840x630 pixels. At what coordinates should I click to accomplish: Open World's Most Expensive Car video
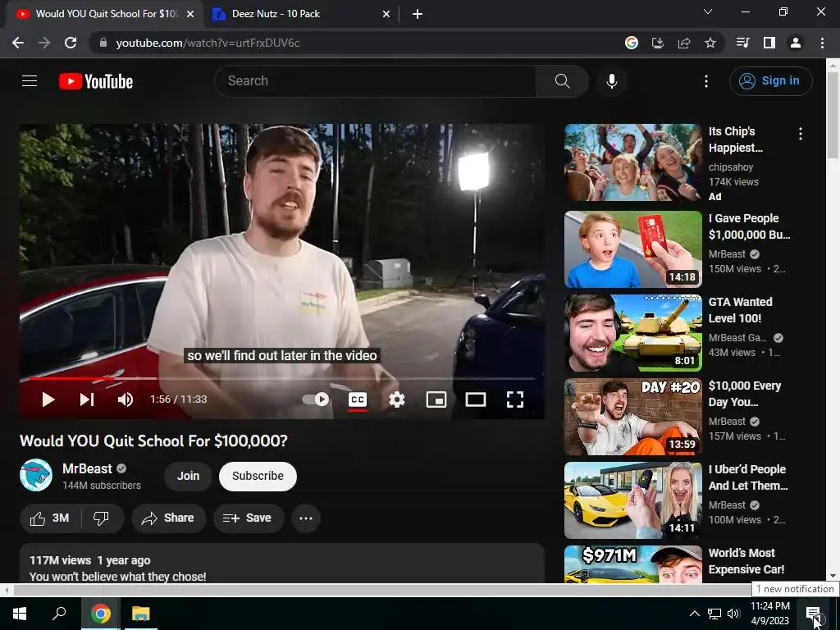[632, 564]
